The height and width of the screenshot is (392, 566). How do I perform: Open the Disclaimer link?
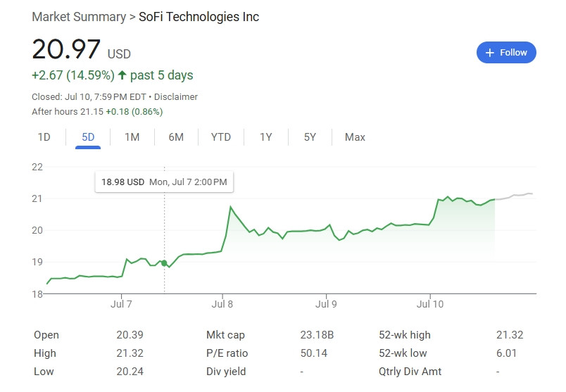[176, 97]
